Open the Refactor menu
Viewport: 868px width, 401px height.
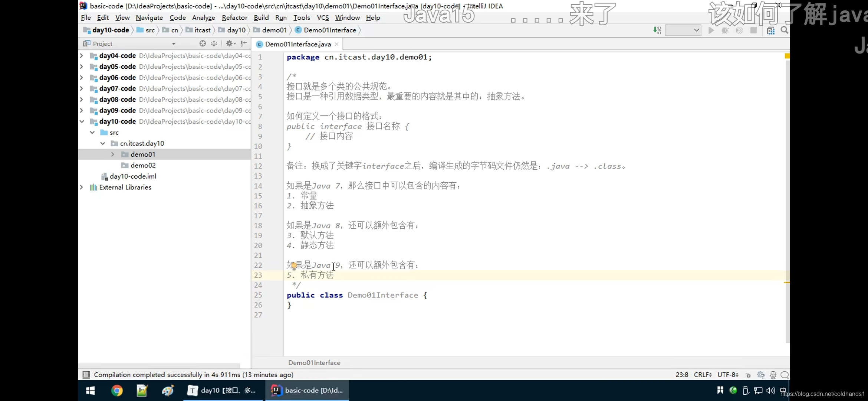[x=234, y=17]
